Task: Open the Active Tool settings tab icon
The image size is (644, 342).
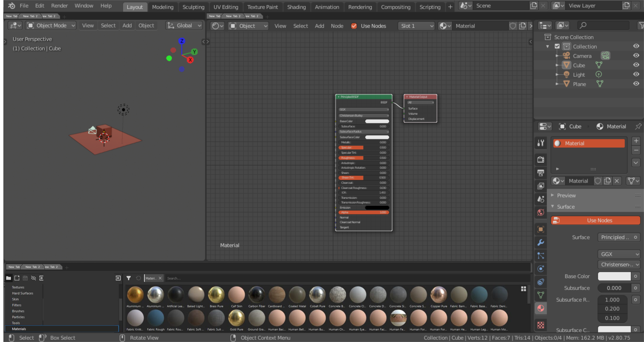Action: 541,143
